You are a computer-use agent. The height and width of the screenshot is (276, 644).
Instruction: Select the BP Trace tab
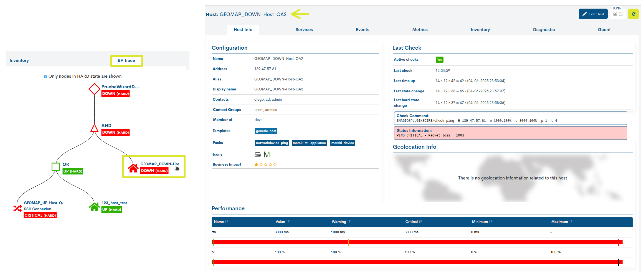coord(126,60)
